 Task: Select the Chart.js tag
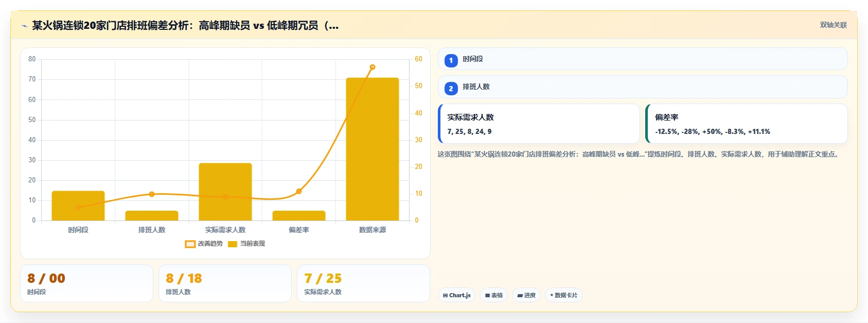click(x=456, y=295)
